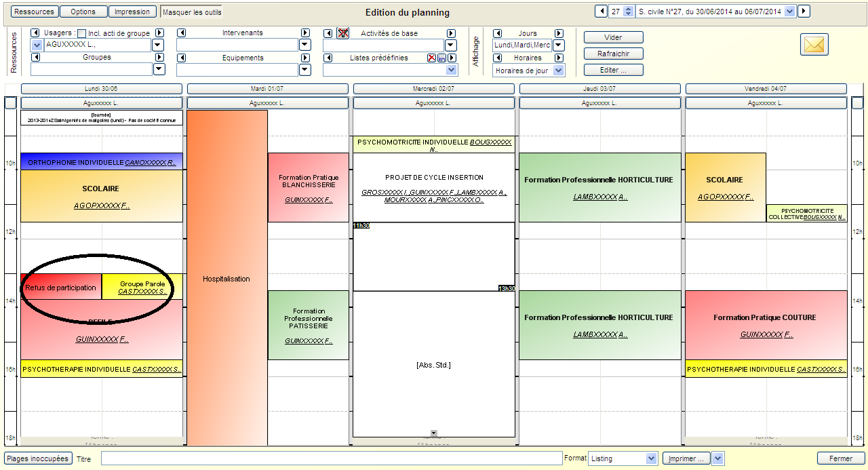Open the envelope mail icon
This screenshot has height=470, width=868.
coord(815,44)
